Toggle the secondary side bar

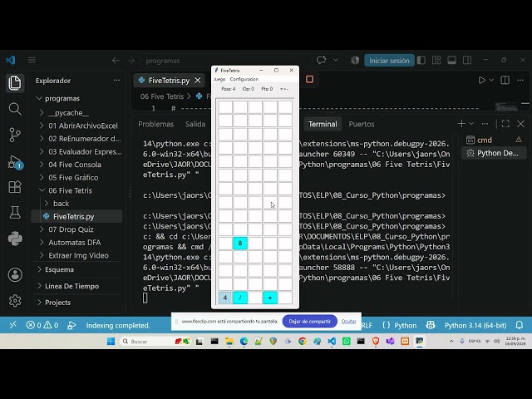coord(467,61)
